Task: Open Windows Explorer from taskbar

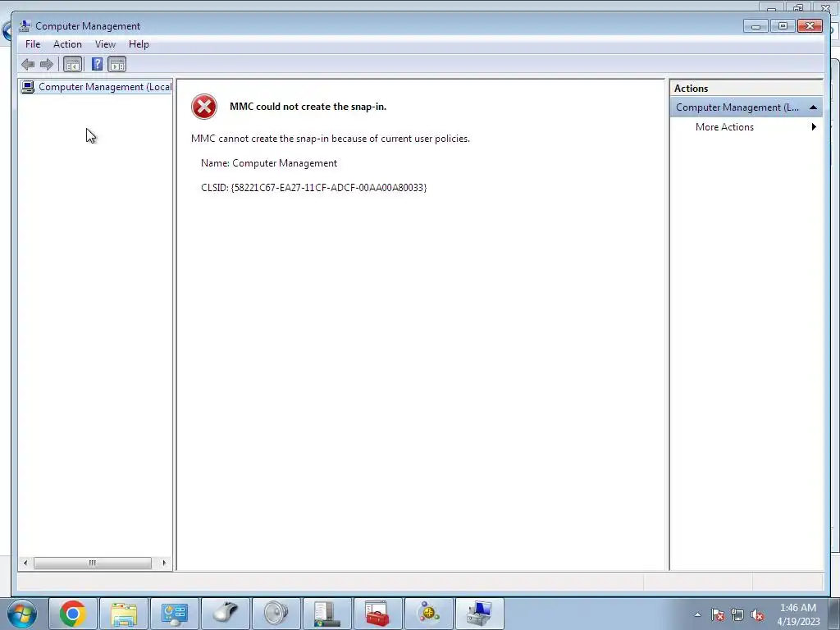Action: click(124, 614)
